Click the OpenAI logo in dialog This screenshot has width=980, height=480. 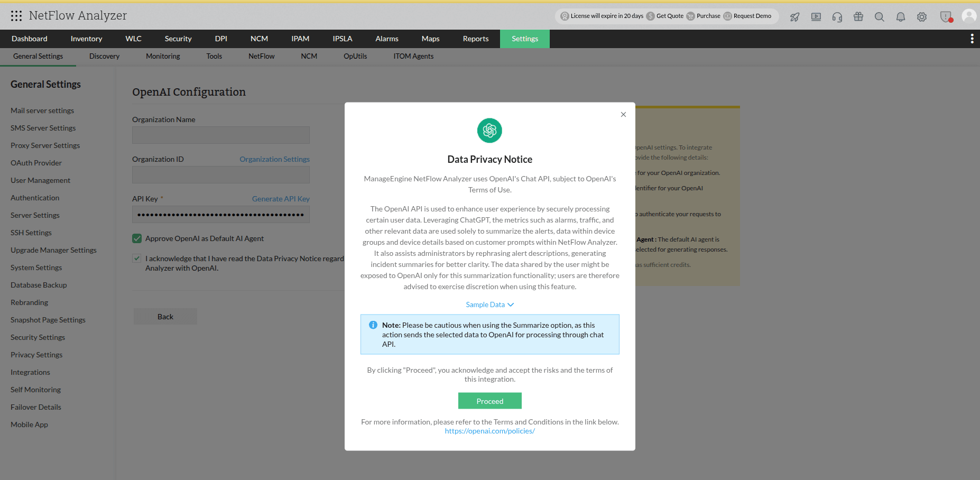click(489, 131)
